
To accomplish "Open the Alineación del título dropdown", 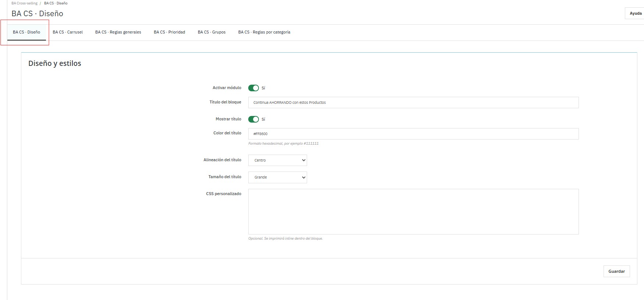I will coord(277,160).
